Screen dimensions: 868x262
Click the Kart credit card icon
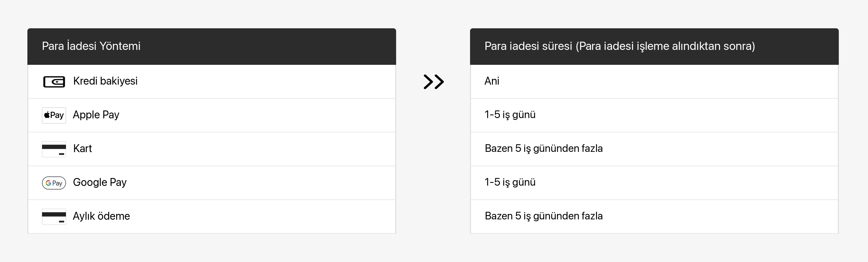pyautogui.click(x=54, y=149)
